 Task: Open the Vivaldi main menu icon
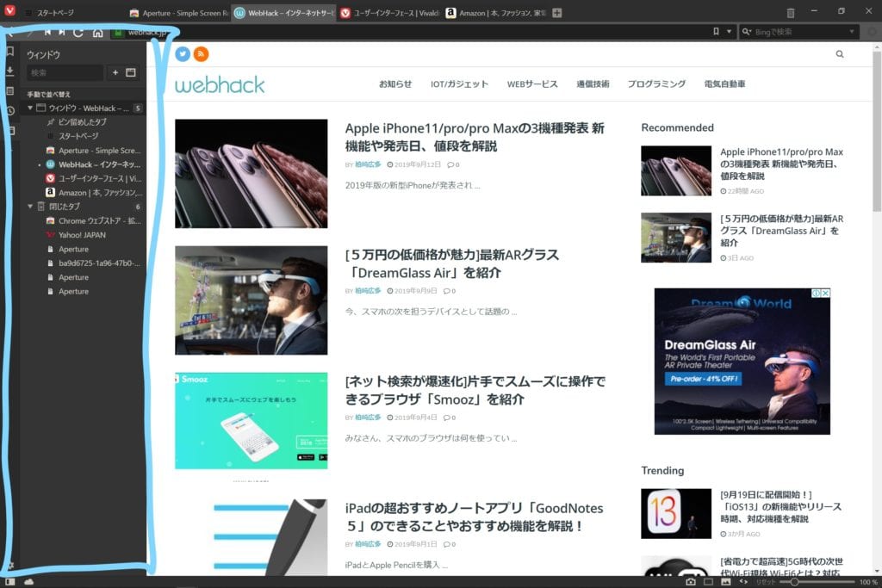9,10
